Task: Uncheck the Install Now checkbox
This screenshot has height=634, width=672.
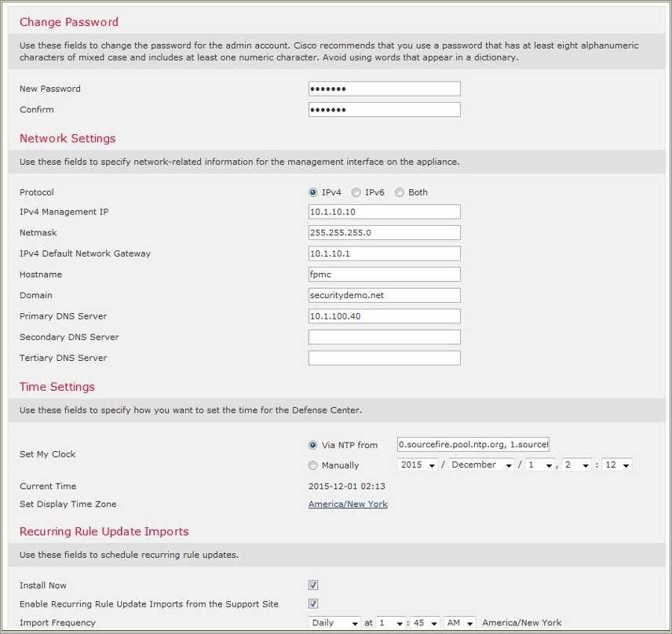Action: [312, 585]
